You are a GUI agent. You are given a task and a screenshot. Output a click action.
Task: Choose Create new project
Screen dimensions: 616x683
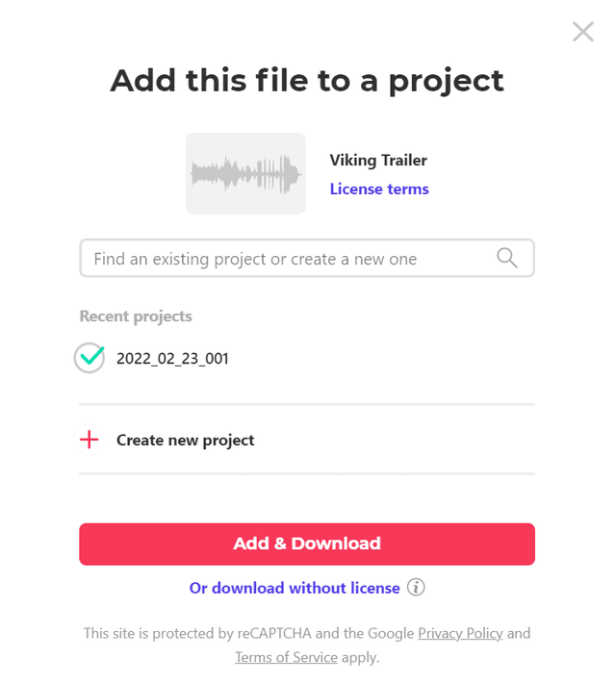pyautogui.click(x=185, y=440)
